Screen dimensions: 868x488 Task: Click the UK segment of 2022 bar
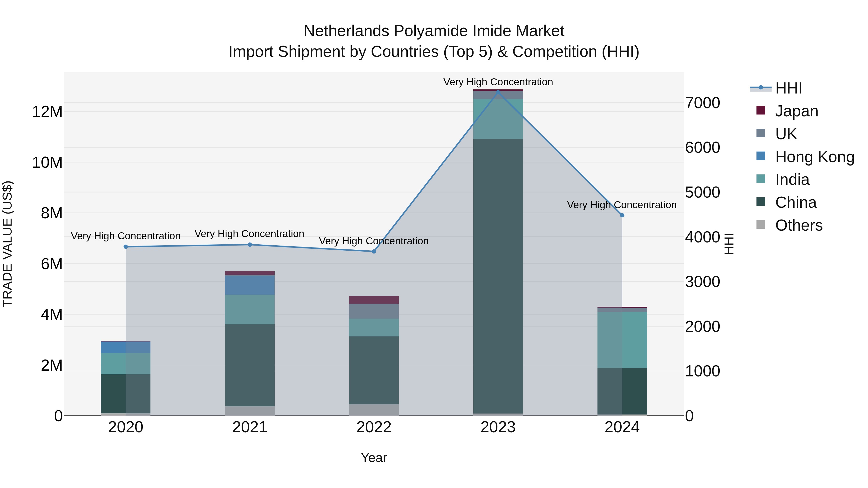click(374, 312)
